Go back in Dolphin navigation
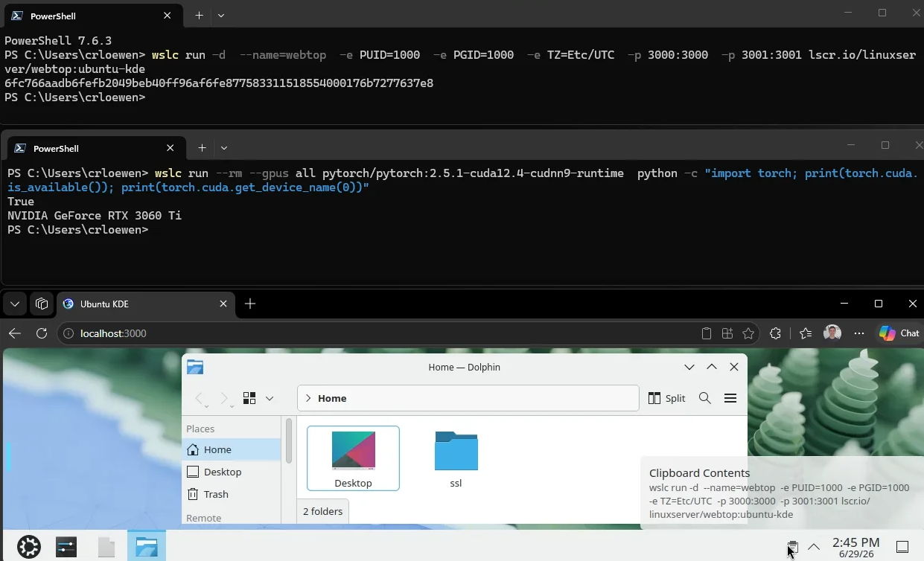924x561 pixels. (200, 398)
